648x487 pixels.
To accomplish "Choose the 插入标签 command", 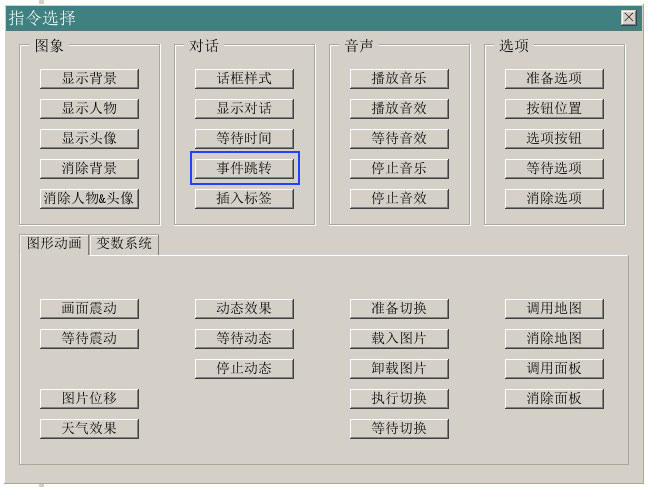I will (x=244, y=198).
